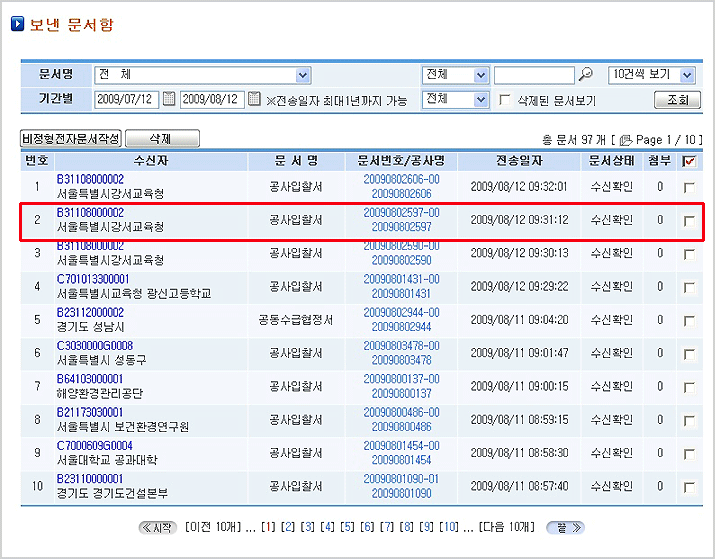This screenshot has height=559, width=715.
Task: Click the magnifier search icon
Action: point(586,75)
